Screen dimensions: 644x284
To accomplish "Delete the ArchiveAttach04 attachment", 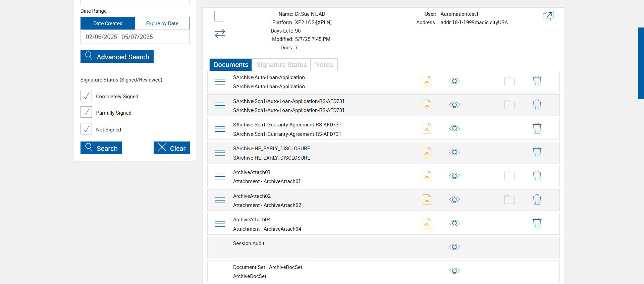I will coord(537,223).
